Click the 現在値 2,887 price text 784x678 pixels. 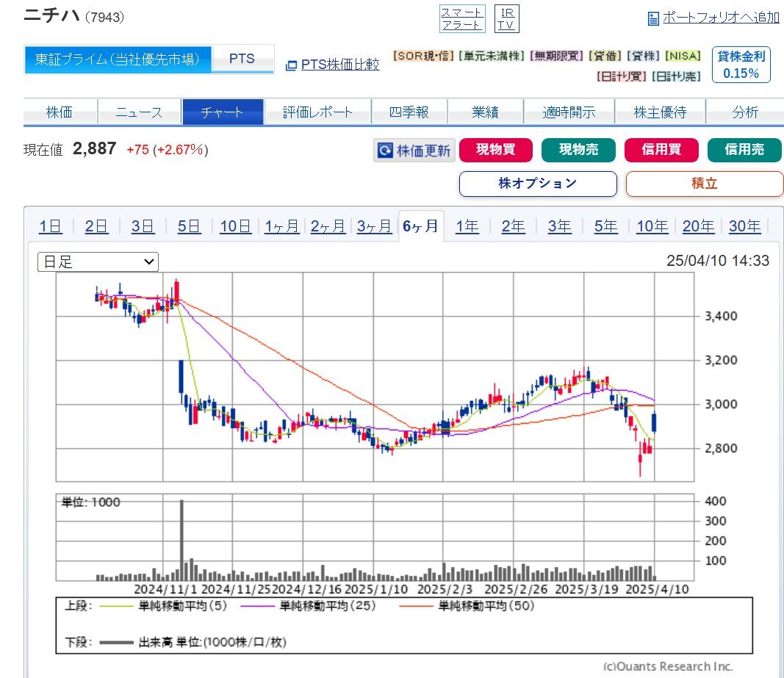click(x=70, y=149)
